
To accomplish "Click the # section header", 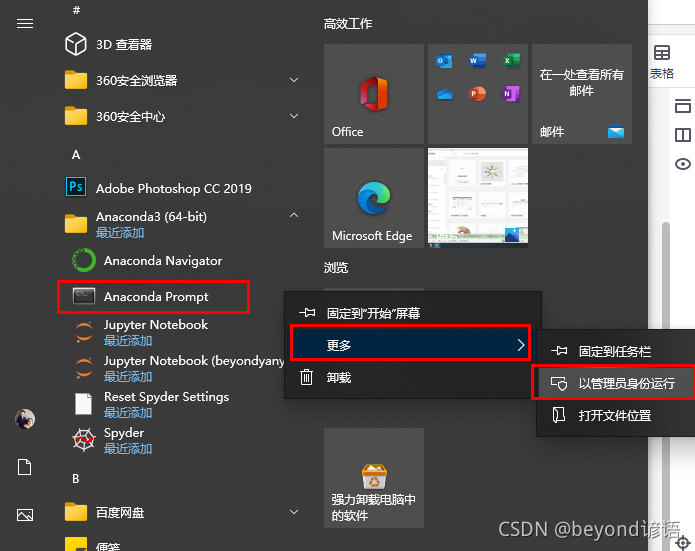I will pyautogui.click(x=76, y=10).
